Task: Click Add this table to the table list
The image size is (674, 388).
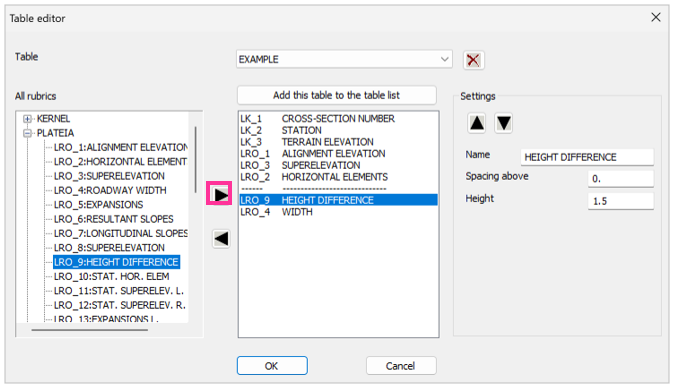Action: click(337, 95)
